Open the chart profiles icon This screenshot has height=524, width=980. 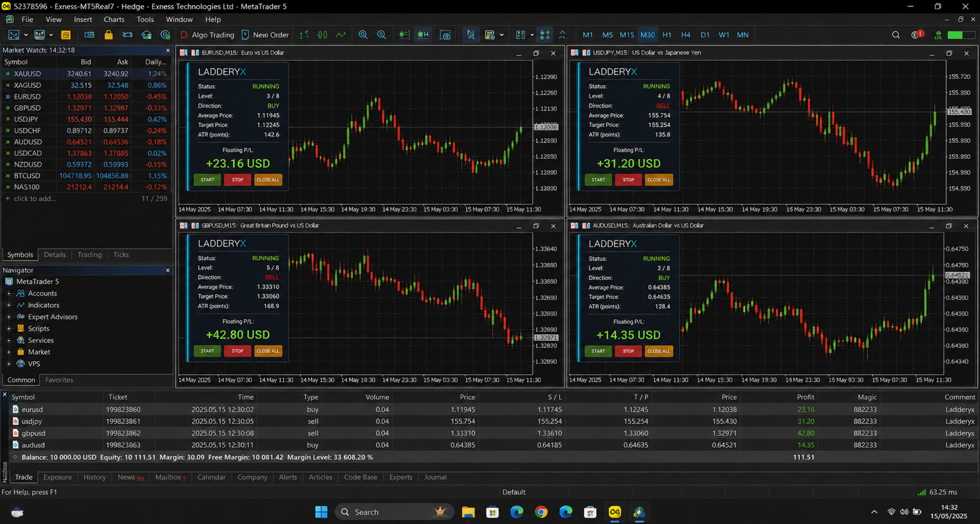click(39, 35)
